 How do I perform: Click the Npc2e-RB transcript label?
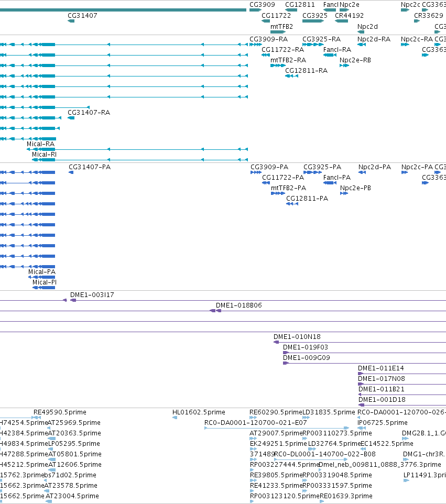coord(355,60)
